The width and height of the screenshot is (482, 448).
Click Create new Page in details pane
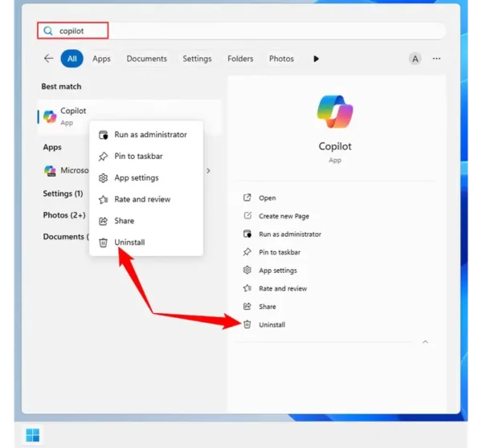[284, 216]
